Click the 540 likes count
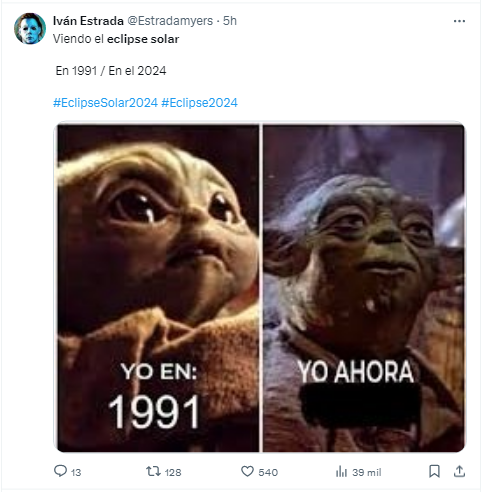The width and height of the screenshot is (487, 492). 268,472
